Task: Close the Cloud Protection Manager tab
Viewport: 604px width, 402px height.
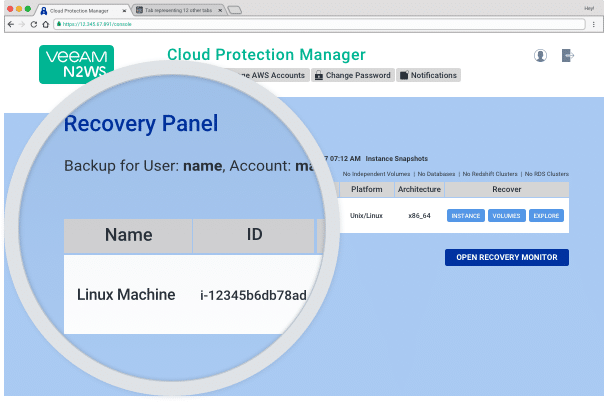Action: pyautogui.click(x=124, y=11)
